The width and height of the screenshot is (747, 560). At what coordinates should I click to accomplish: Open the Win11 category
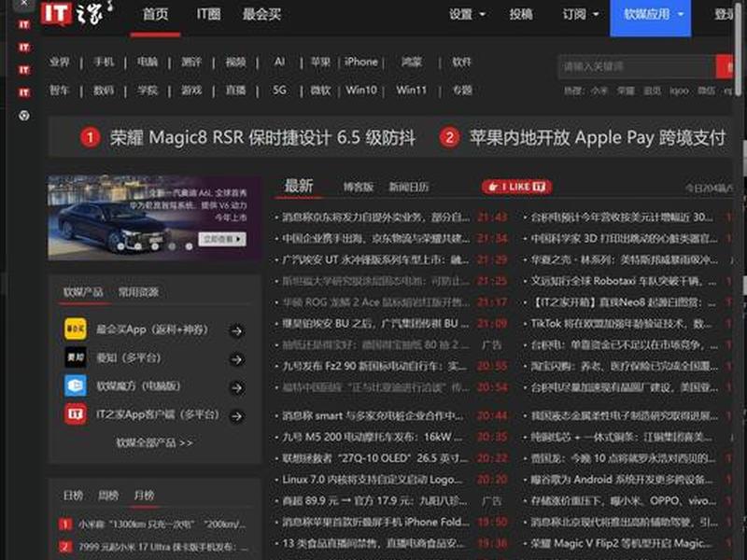tap(412, 90)
